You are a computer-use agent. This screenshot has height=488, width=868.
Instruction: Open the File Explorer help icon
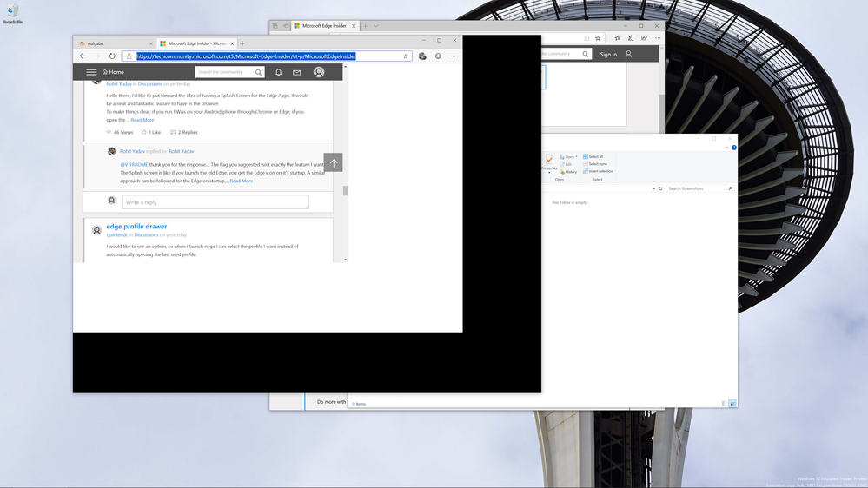[x=734, y=148]
